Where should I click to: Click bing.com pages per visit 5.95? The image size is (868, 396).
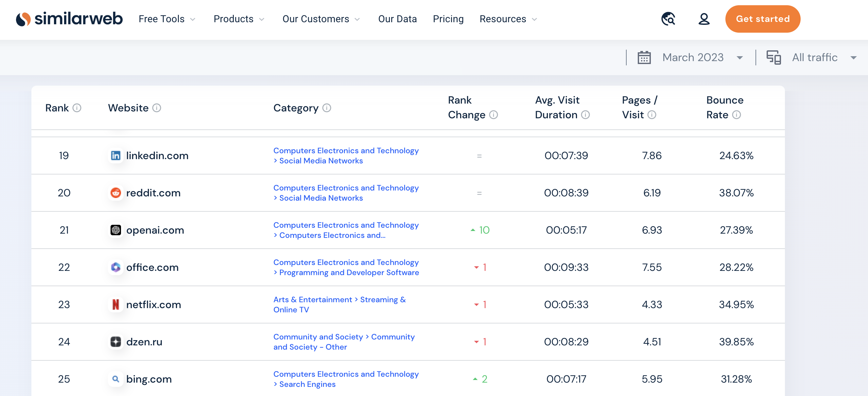652,379
